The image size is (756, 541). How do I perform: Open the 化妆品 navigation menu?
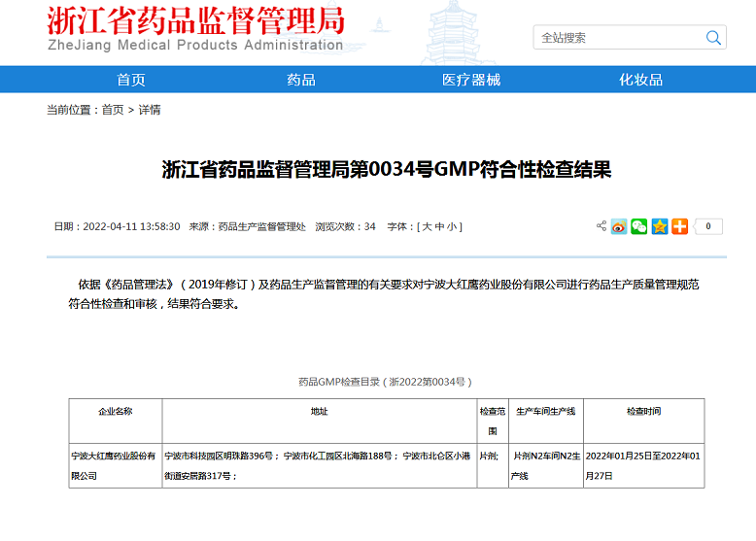[x=641, y=80]
